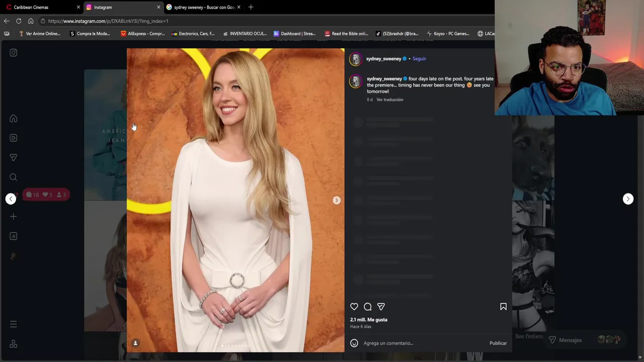Open emoji picker in comment box

pos(354,343)
